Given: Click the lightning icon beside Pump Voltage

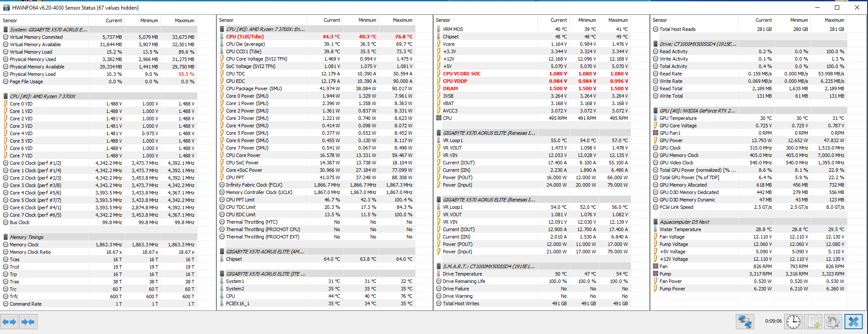Looking at the screenshot, I should pyautogui.click(x=656, y=244).
